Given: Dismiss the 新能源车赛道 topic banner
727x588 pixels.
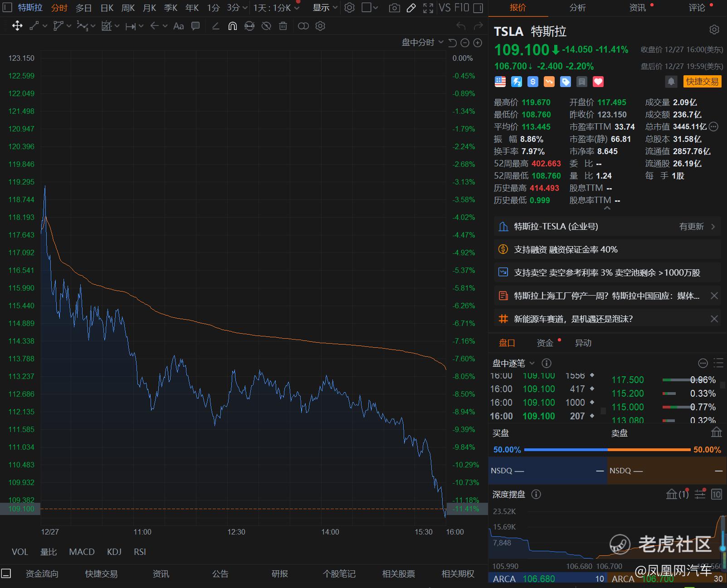Looking at the screenshot, I should click(714, 319).
